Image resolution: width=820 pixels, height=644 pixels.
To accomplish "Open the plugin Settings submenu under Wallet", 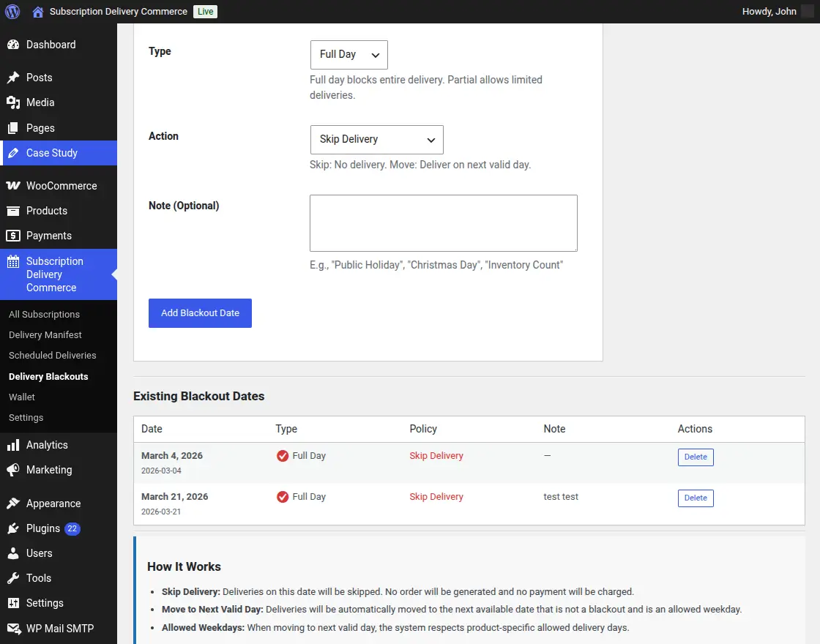I will click(x=26, y=418).
